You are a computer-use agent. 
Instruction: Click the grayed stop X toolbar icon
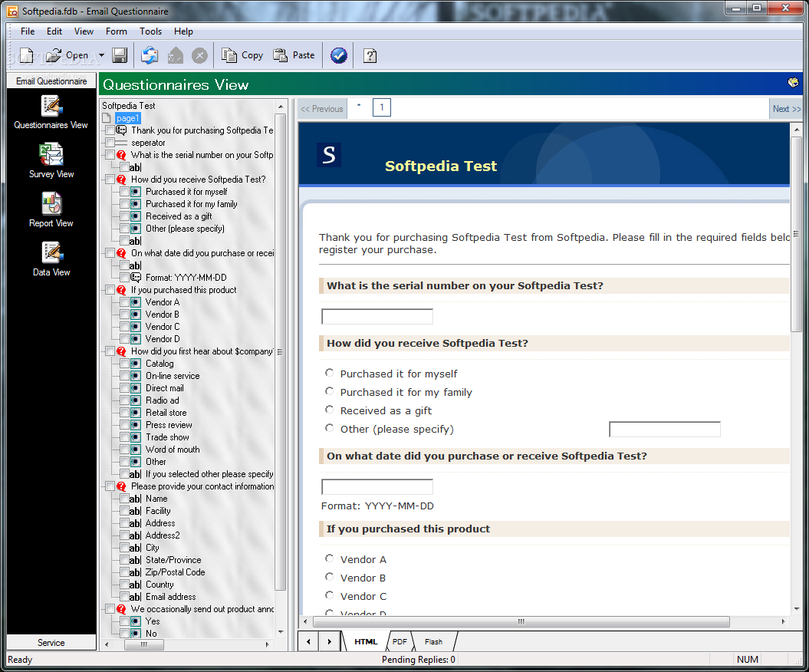point(199,55)
